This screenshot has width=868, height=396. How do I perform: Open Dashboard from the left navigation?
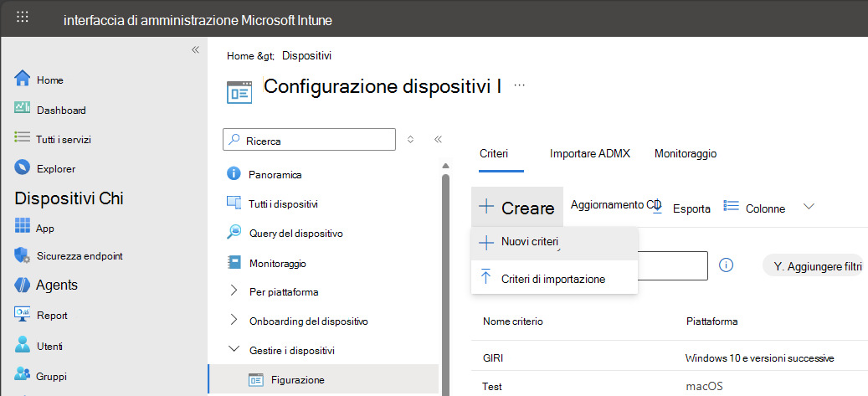(23, 109)
